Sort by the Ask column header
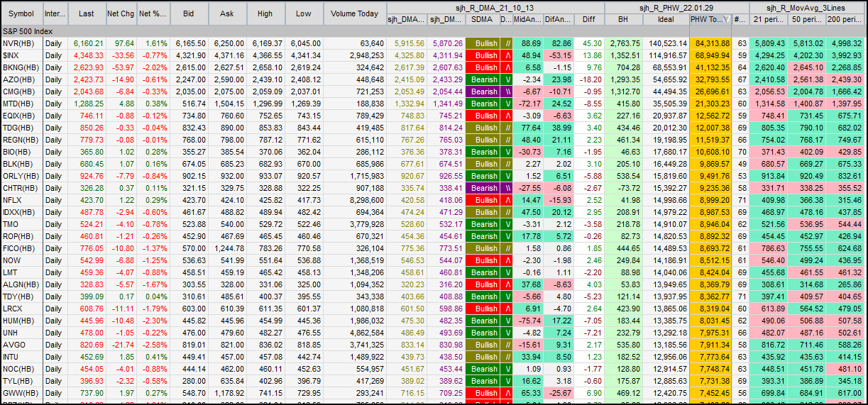This screenshot has width=868, height=405. point(227,13)
